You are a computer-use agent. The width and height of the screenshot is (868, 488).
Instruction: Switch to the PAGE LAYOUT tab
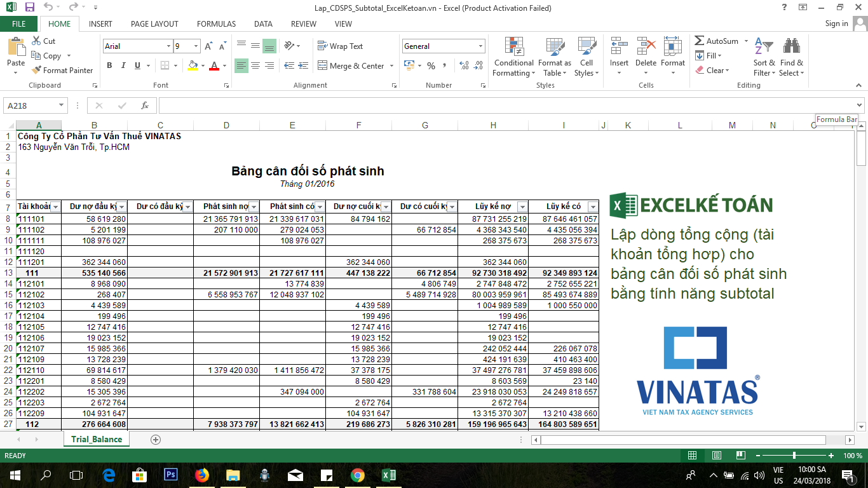154,24
